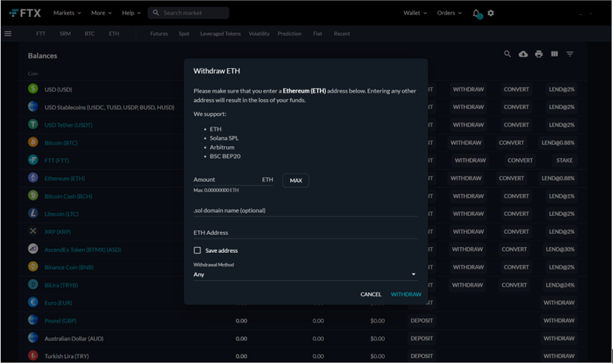Click the Balances search magnifier icon
This screenshot has width=613, height=364.
tap(507, 54)
